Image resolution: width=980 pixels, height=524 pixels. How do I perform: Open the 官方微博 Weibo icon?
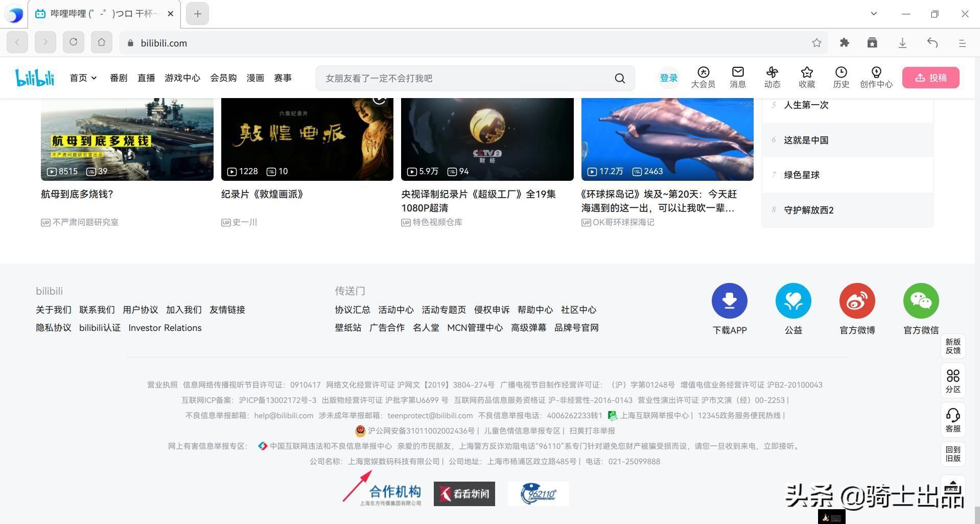coord(857,301)
